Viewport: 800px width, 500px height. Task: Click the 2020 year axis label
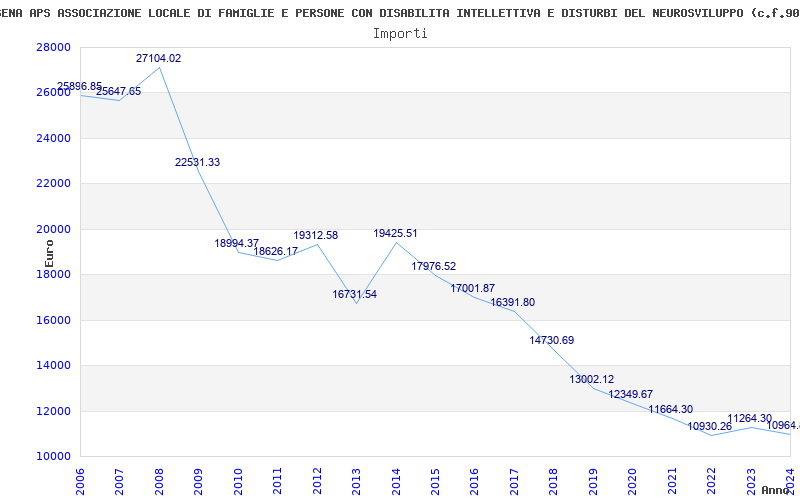tap(633, 482)
